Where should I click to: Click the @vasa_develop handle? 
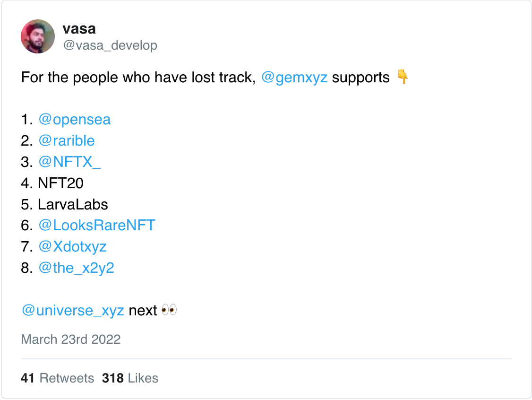110,45
